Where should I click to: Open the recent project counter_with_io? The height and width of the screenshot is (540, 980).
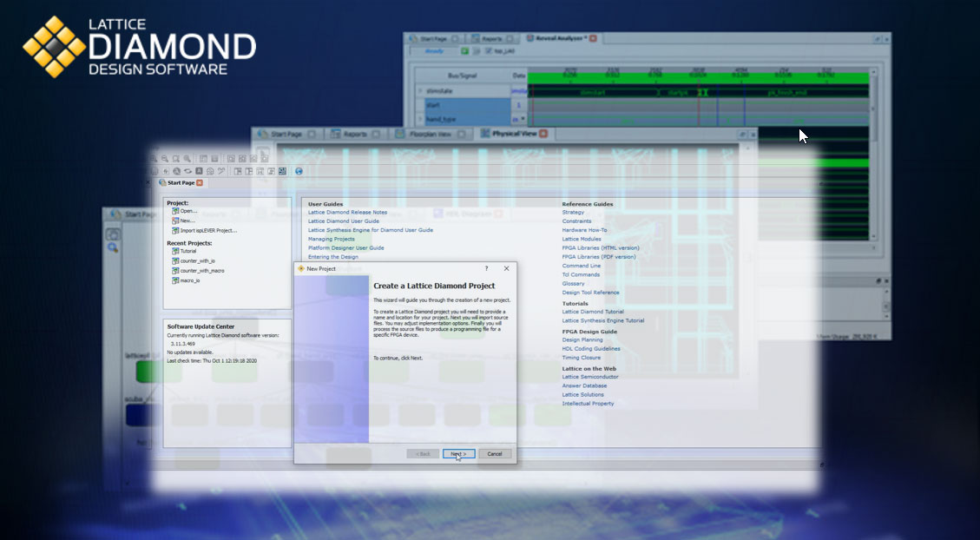(198, 261)
